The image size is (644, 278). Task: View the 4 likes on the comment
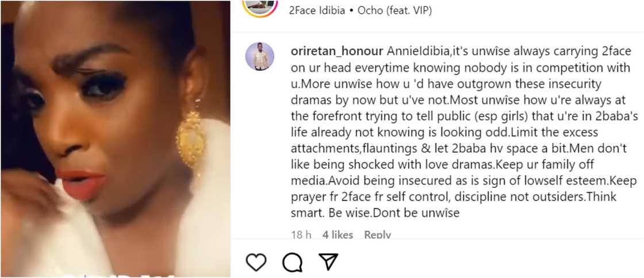338,234
